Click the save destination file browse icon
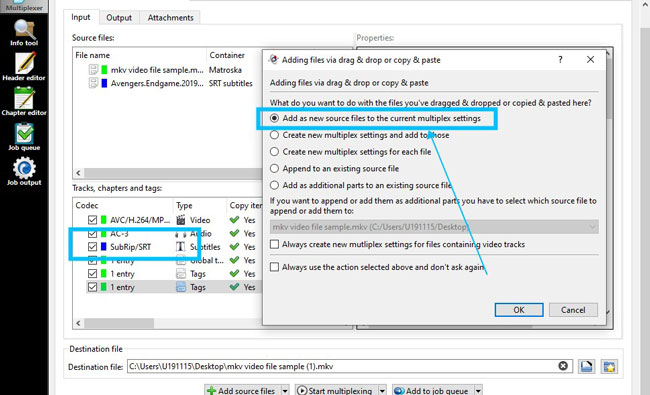 pos(586,366)
